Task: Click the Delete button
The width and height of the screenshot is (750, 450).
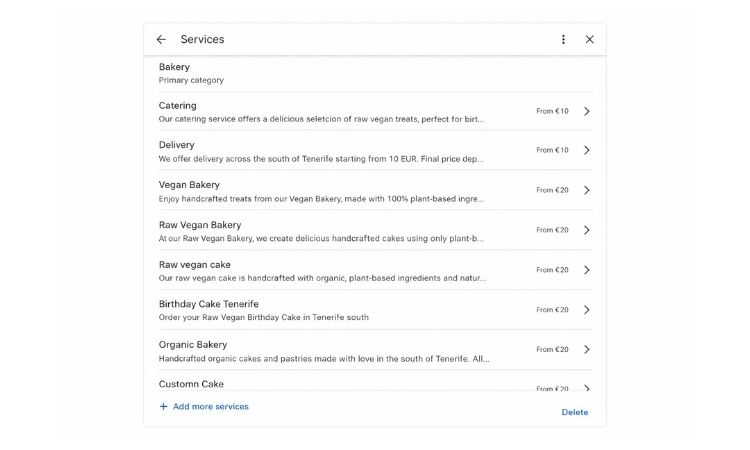Action: point(575,412)
